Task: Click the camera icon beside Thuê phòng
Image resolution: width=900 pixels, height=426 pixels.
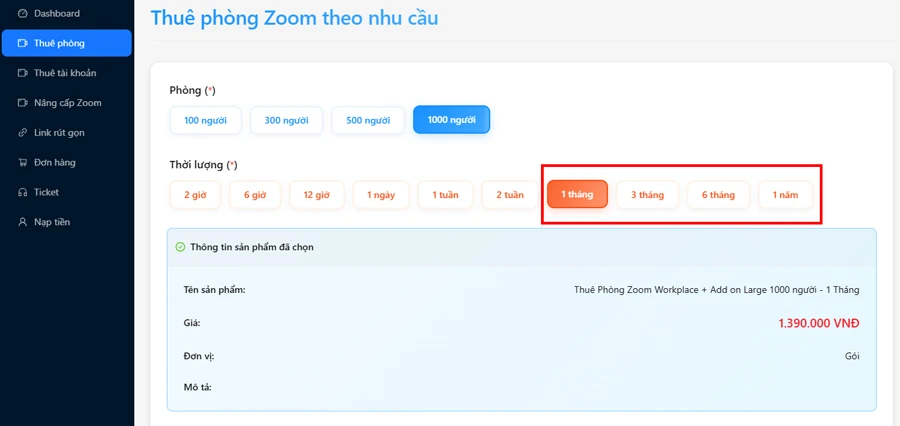Action: (22, 43)
